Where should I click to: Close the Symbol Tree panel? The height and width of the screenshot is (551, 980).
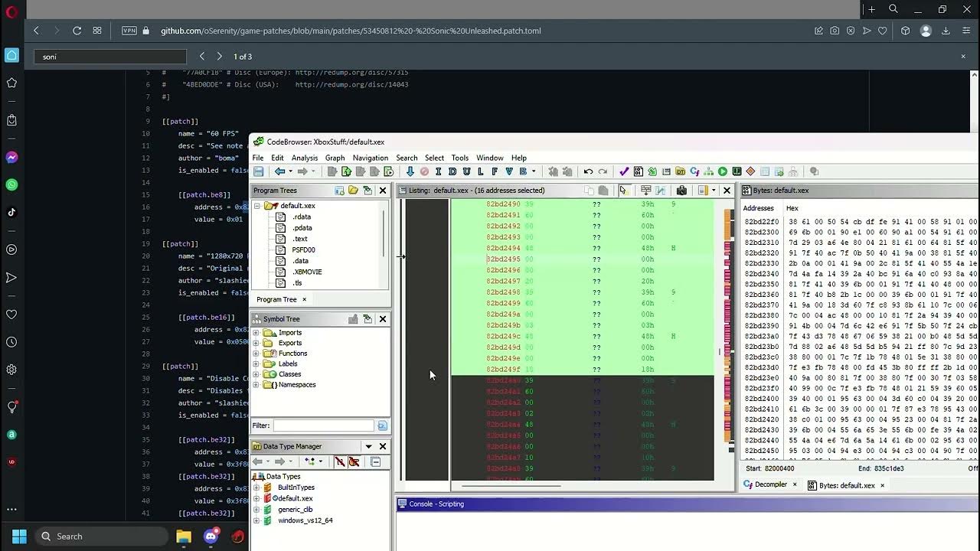pyautogui.click(x=383, y=319)
